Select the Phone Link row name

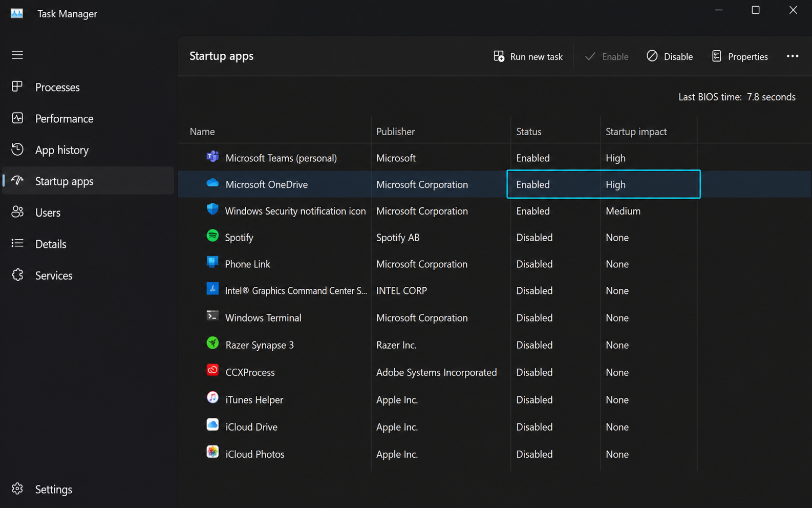click(248, 264)
